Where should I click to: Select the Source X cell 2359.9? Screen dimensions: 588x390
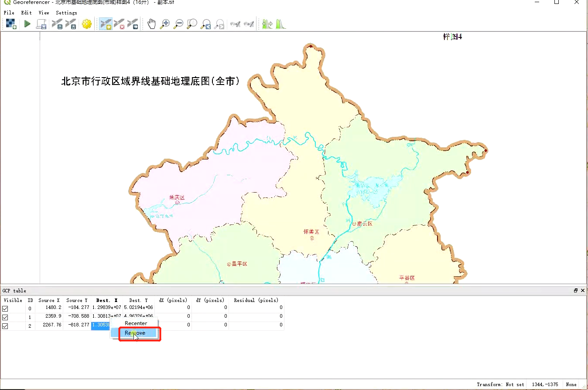point(49,316)
